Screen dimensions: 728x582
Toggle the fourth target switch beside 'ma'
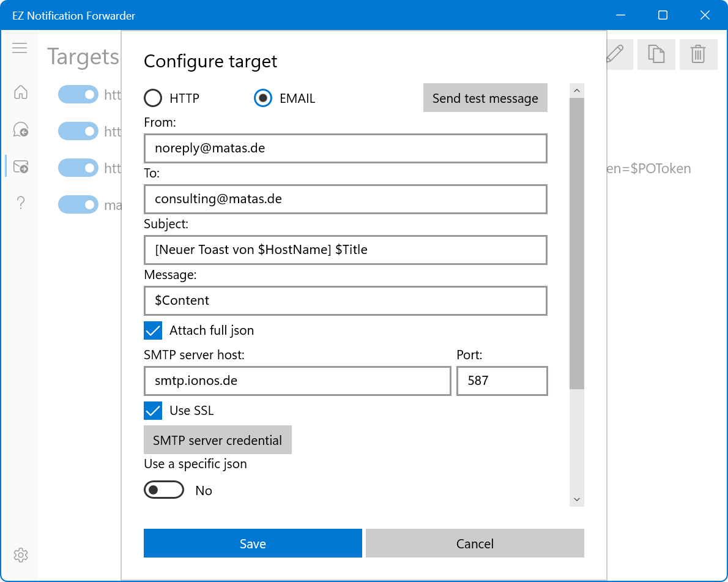pos(78,204)
